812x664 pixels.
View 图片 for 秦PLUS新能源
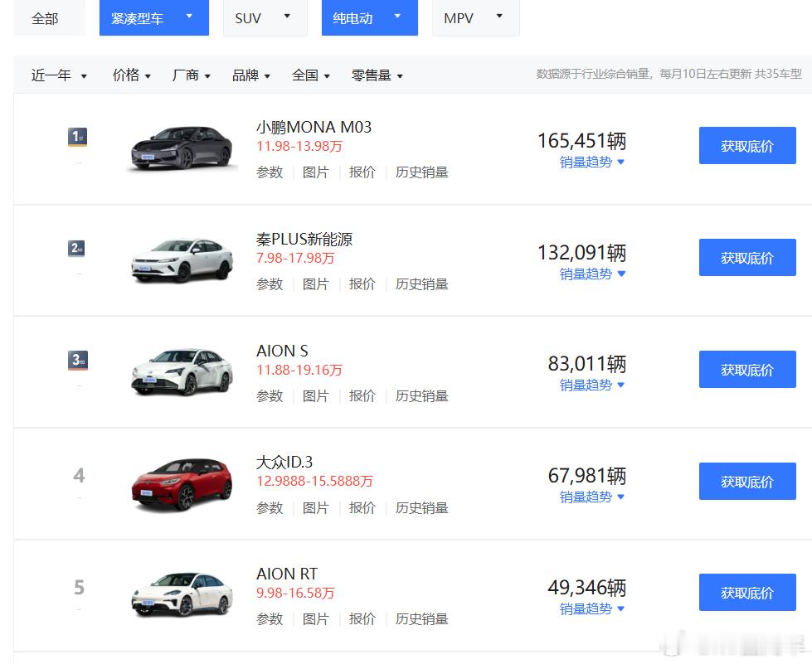316,284
